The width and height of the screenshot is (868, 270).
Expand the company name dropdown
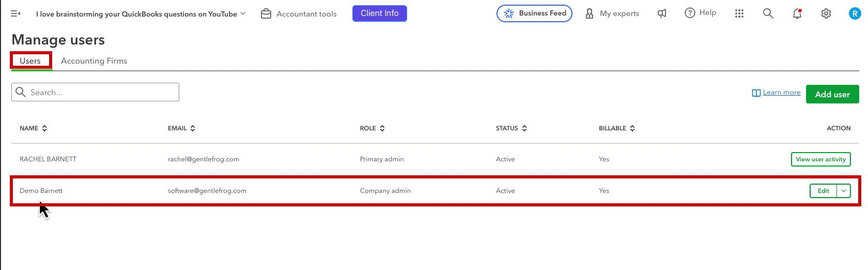[141, 14]
